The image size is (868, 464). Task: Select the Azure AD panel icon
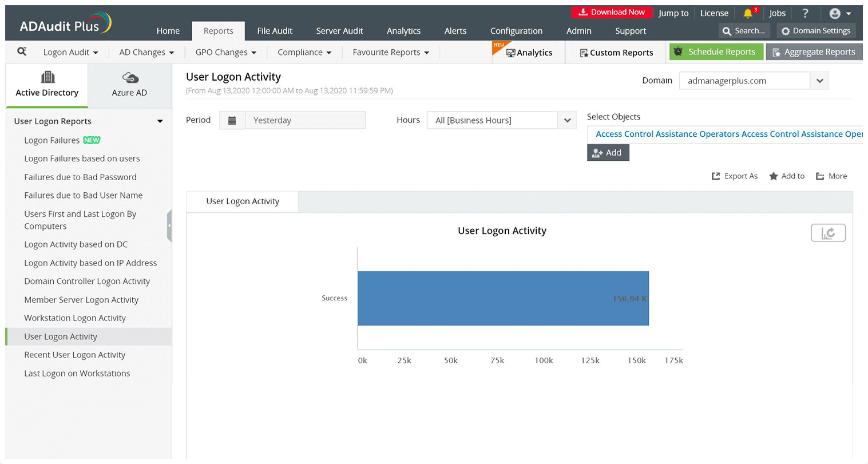pos(129,77)
